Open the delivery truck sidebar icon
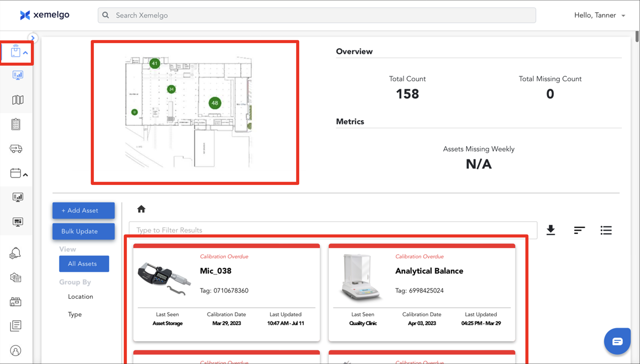 (x=16, y=148)
